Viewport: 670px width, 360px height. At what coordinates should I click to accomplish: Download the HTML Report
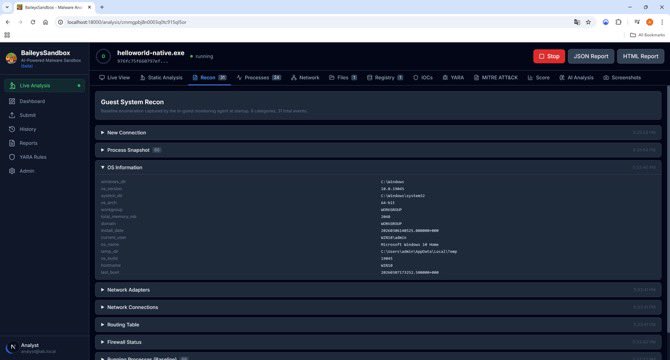640,56
